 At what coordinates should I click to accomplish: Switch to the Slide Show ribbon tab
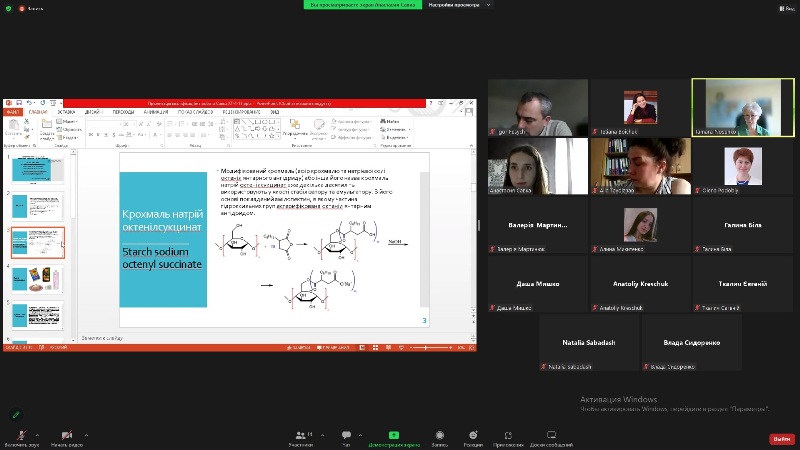(195, 112)
